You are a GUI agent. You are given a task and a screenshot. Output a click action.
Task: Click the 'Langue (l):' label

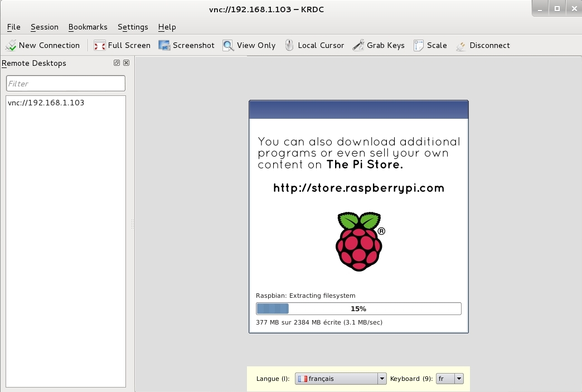pyautogui.click(x=273, y=379)
